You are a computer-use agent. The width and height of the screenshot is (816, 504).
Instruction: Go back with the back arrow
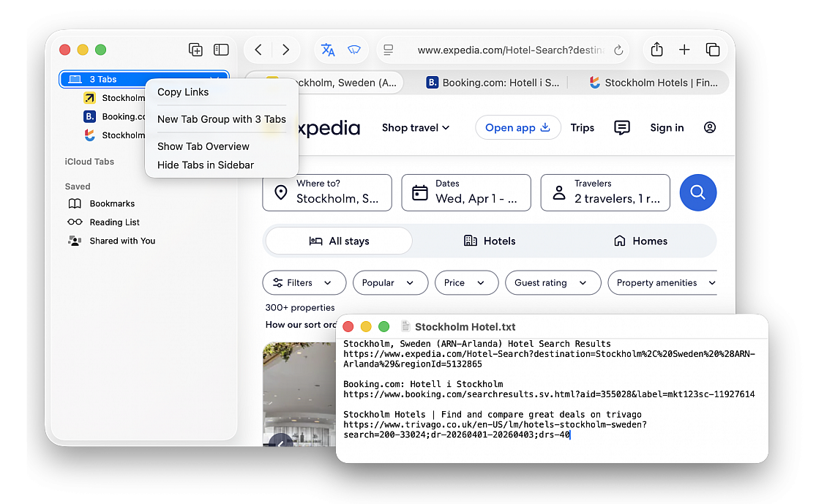click(x=258, y=50)
